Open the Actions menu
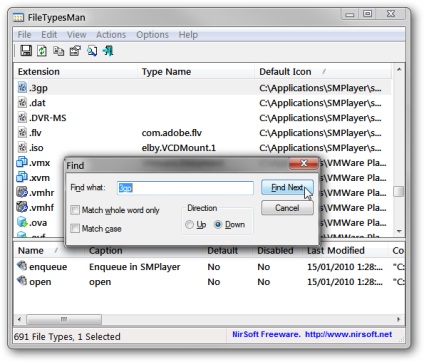424x362 pixels. click(x=111, y=35)
